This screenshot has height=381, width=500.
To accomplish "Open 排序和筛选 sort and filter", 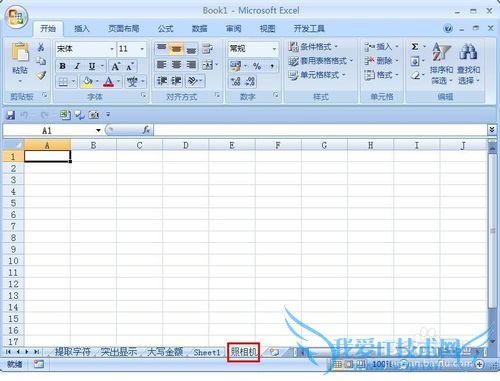I will 441,63.
